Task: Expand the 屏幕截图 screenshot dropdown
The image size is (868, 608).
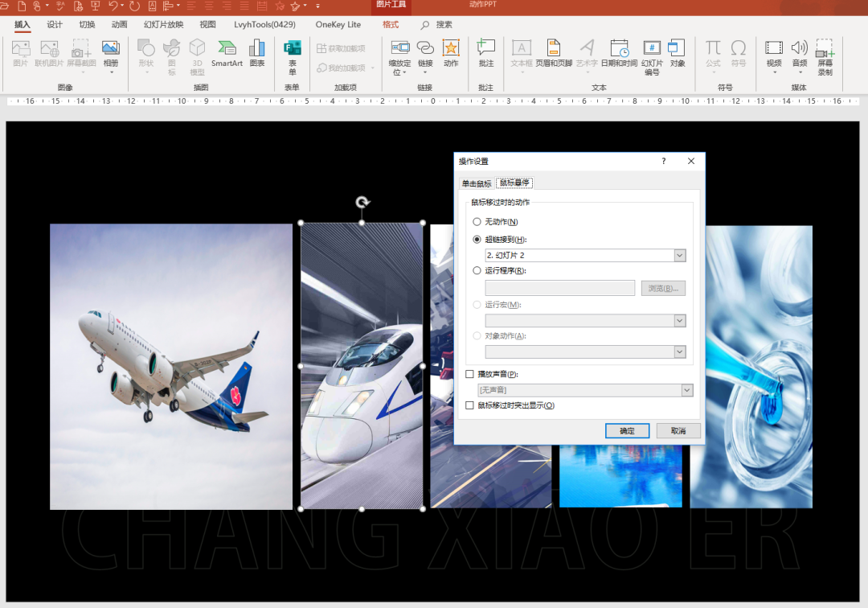Action: 83,72
